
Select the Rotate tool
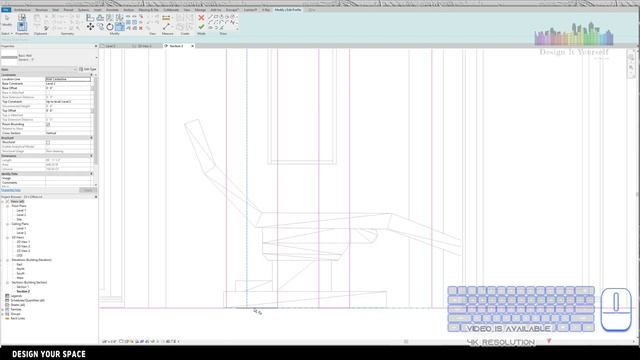[x=110, y=27]
